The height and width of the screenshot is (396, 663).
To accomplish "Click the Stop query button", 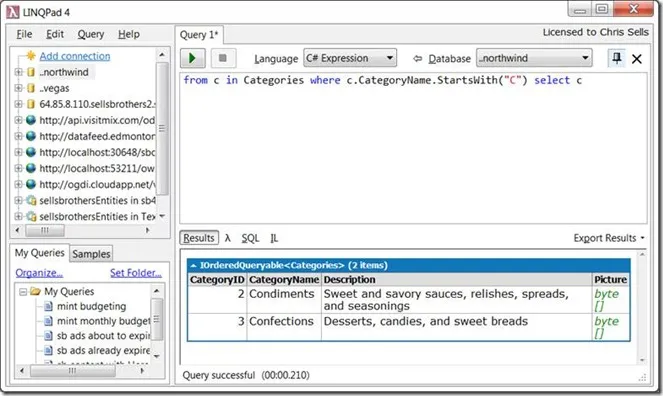I will (x=222, y=58).
